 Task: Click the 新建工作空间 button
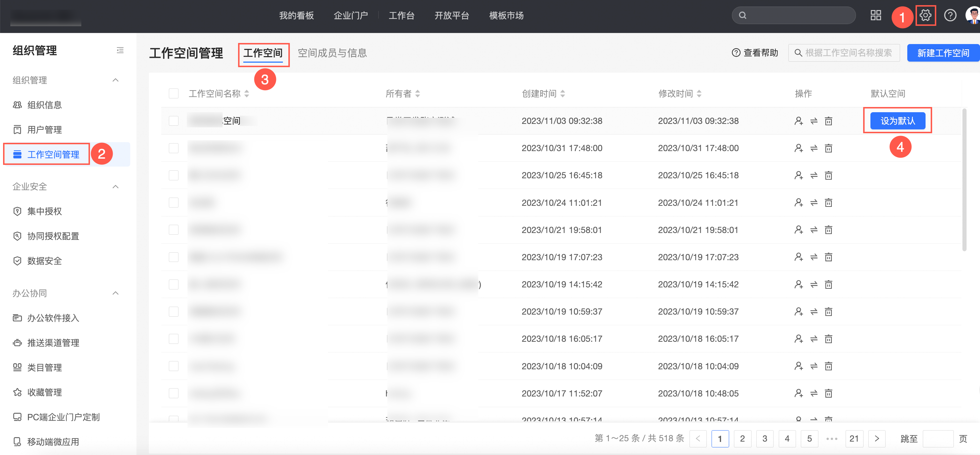click(x=943, y=53)
